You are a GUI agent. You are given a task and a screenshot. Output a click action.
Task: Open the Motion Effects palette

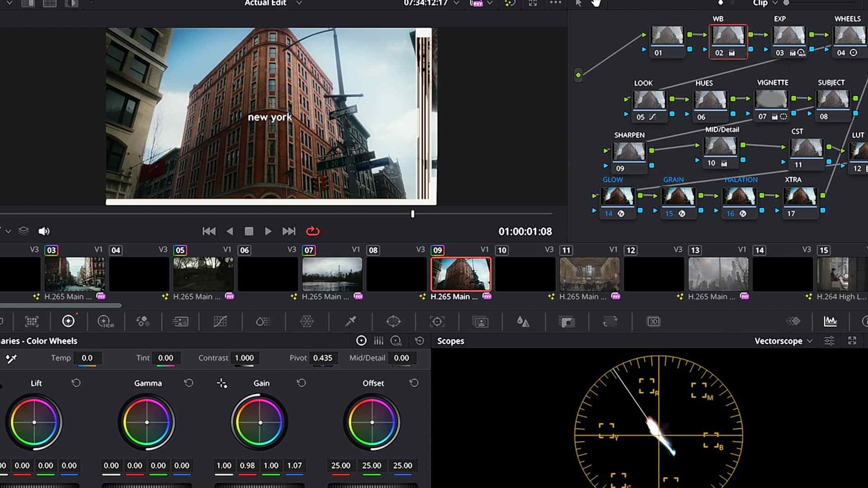[x=180, y=322]
